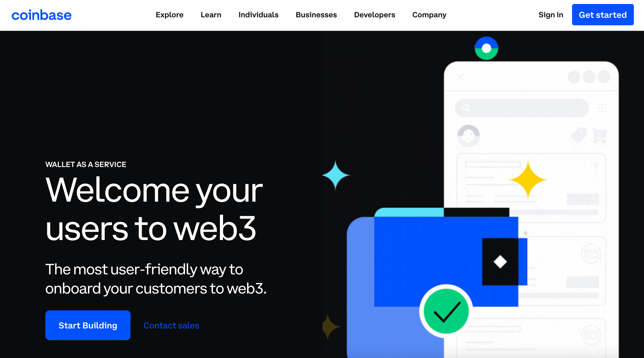The image size is (644, 358).
Task: Expand the Businesses dropdown menu
Action: click(x=316, y=15)
